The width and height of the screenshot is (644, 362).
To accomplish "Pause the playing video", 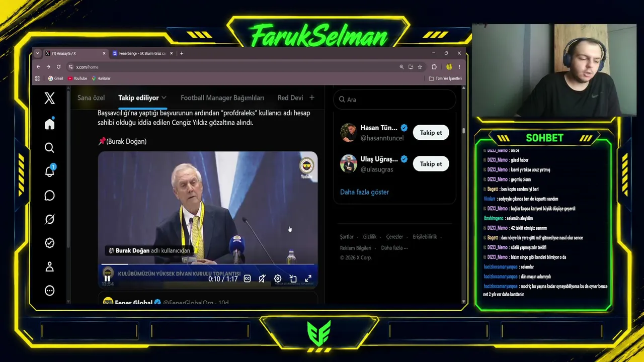I will pos(107,279).
